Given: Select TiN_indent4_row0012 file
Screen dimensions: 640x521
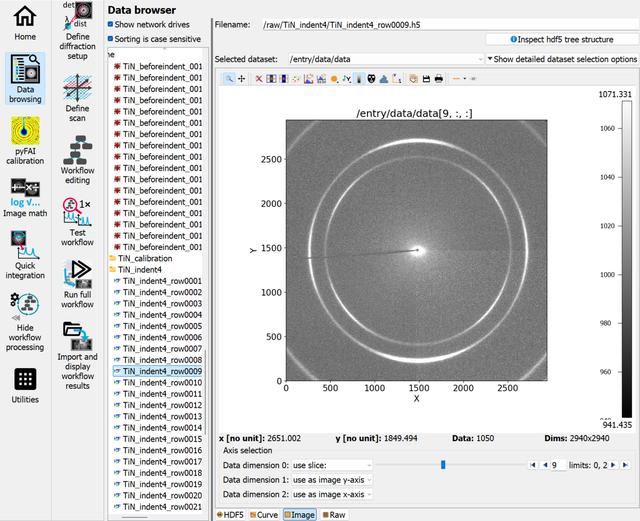Looking at the screenshot, I should click(158, 405).
